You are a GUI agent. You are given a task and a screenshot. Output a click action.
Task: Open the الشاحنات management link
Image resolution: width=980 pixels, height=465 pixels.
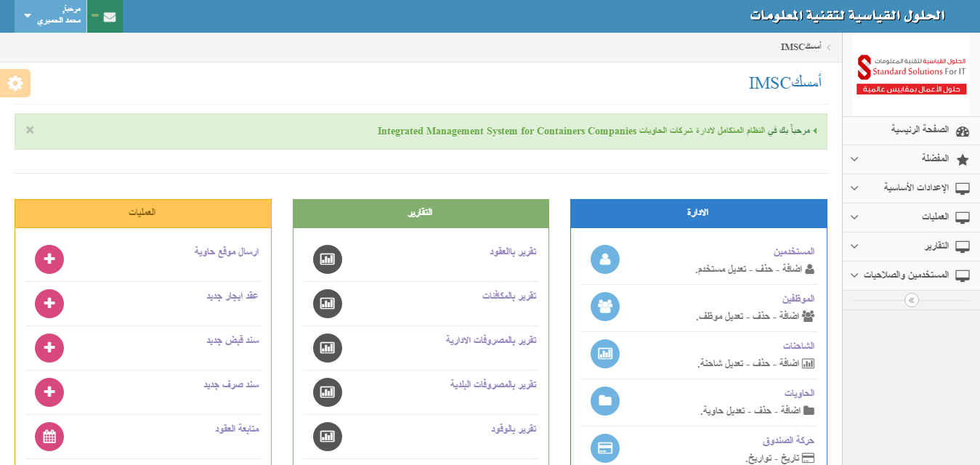(797, 346)
